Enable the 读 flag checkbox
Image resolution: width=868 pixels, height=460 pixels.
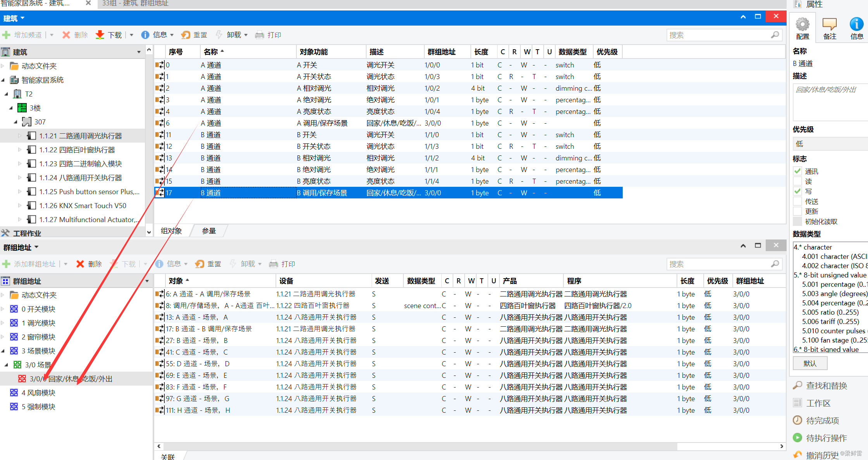(797, 181)
